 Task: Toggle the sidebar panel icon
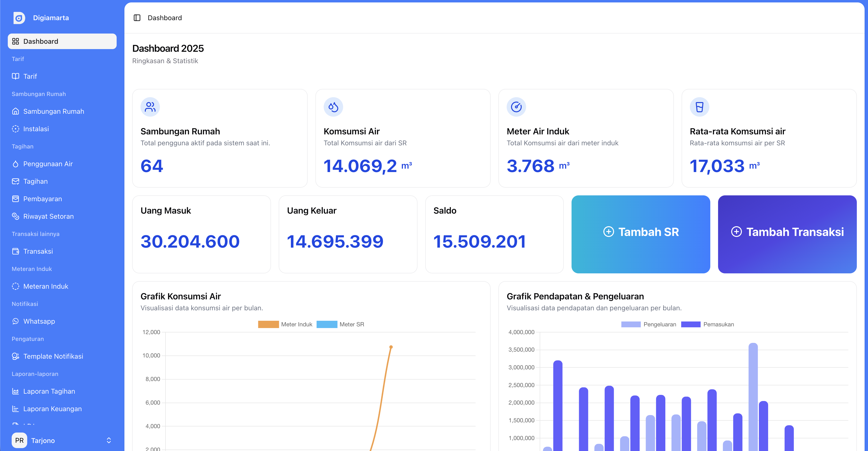(x=137, y=18)
